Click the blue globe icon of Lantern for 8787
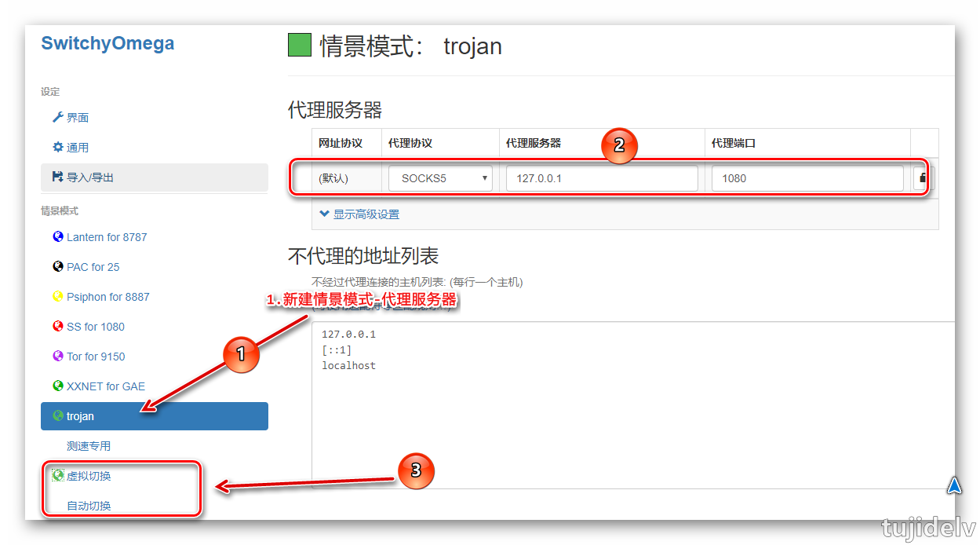The height and width of the screenshot is (545, 980). click(57, 236)
